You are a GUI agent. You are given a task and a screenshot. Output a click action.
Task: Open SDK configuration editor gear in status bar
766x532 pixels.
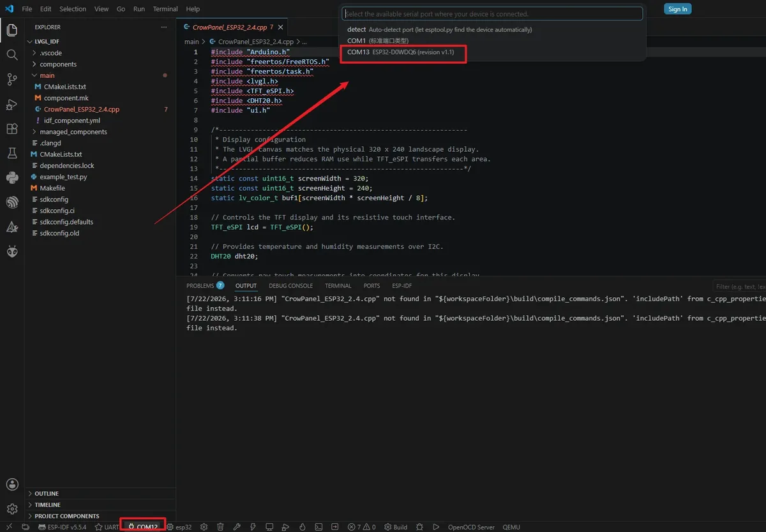pyautogui.click(x=204, y=527)
